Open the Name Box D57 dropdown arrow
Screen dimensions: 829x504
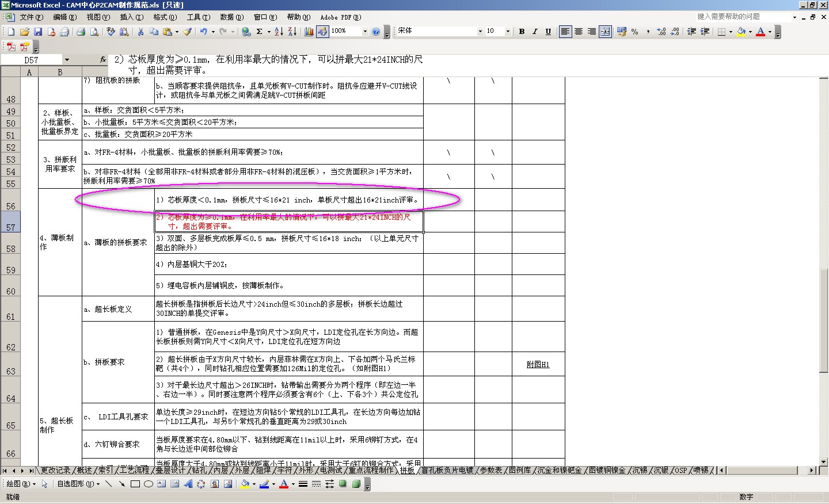point(67,60)
